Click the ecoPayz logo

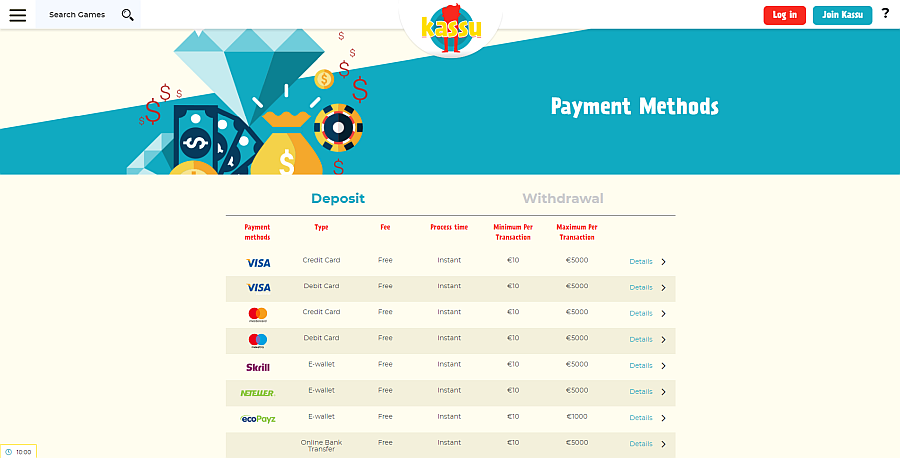(258, 419)
